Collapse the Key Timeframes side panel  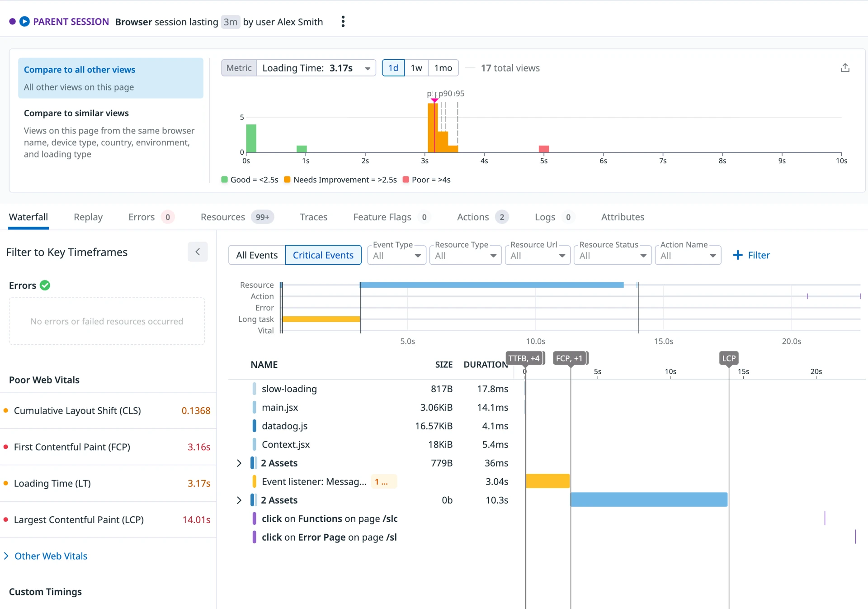click(x=198, y=252)
